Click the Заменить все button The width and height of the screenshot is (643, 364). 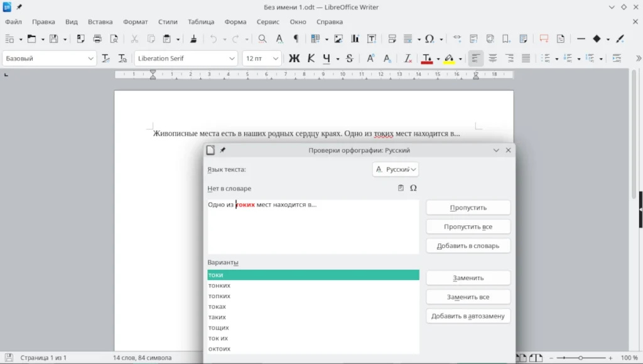468,297
